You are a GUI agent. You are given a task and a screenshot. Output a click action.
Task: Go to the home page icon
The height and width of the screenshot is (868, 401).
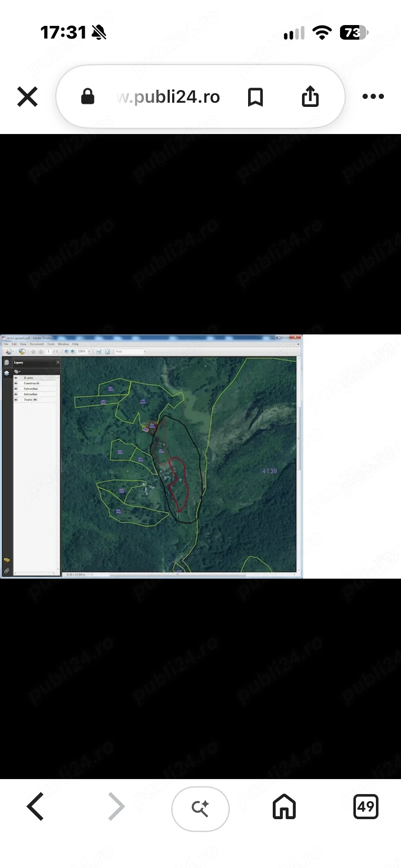point(284,806)
